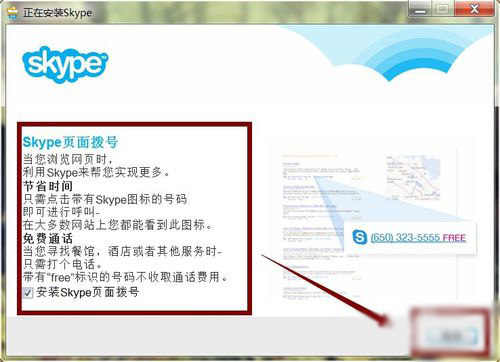Uncheck the 安装Skype页面拨号 checkbox
This screenshot has height=362, width=500.
(28, 293)
